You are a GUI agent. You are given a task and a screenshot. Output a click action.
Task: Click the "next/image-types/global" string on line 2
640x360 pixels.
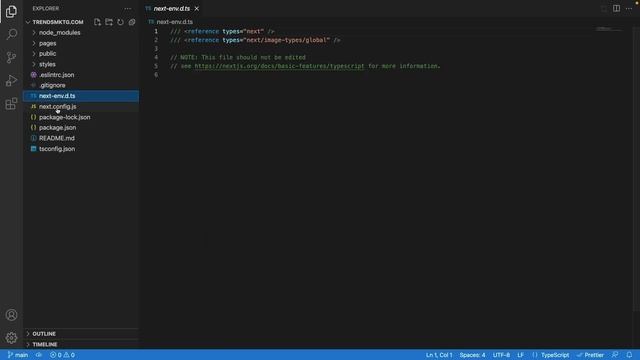tap(287, 40)
